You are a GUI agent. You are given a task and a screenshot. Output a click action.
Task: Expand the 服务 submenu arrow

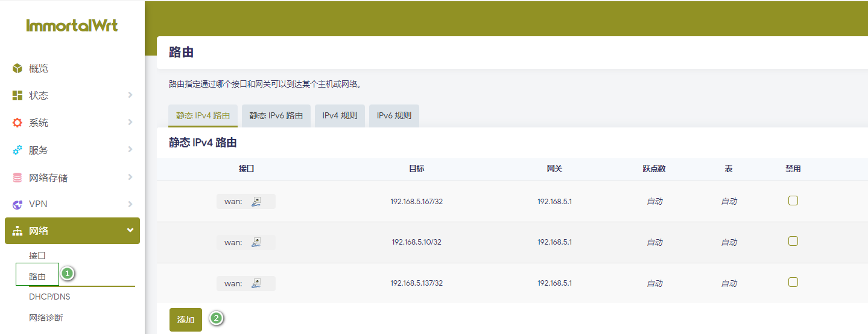coord(130,150)
